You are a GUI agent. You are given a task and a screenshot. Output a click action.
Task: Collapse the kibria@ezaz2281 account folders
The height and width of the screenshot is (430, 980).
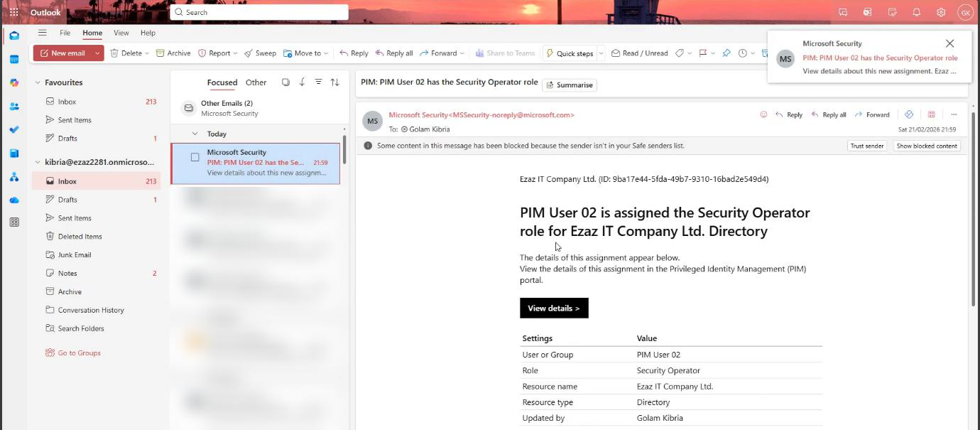pyautogui.click(x=38, y=162)
